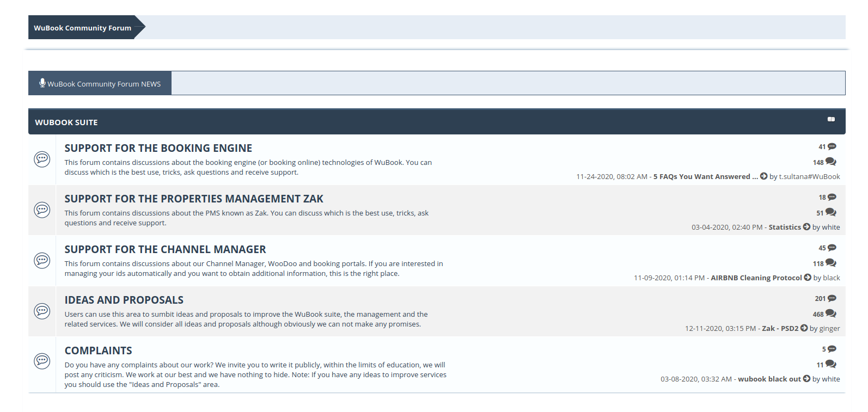Click date 03-08-2020, 03:32 AM
Screen dimensions: 868x412
696,379
